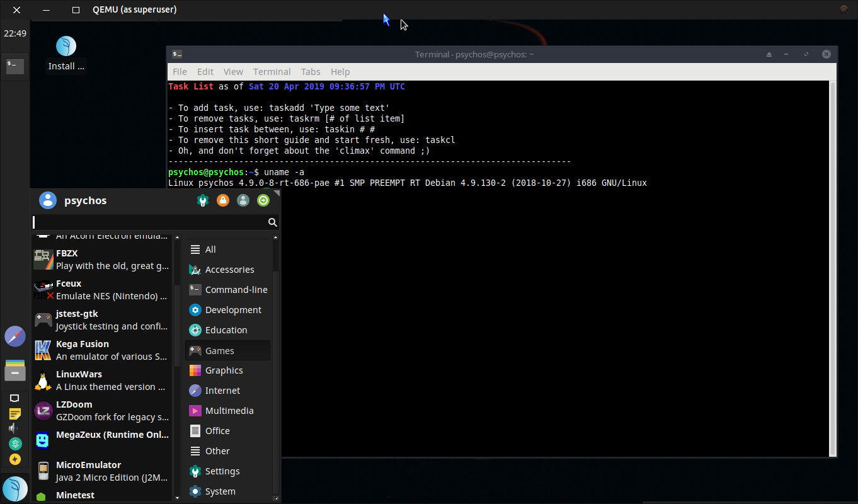858x504 pixels.
Task: Select the Command-line category
Action: 228,290
